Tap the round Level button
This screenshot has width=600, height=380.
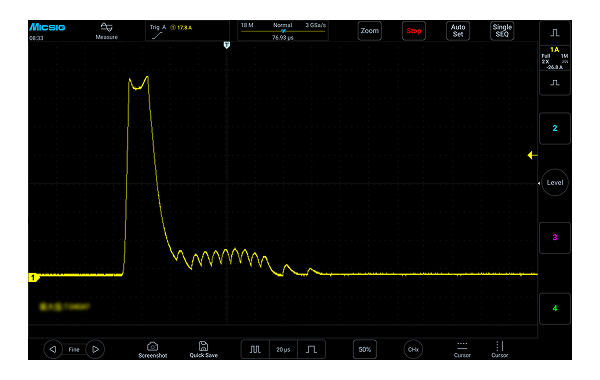click(555, 183)
